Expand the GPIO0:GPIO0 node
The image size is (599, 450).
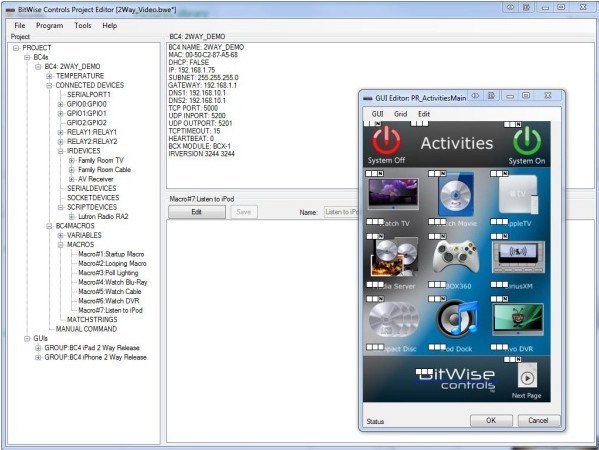60,104
